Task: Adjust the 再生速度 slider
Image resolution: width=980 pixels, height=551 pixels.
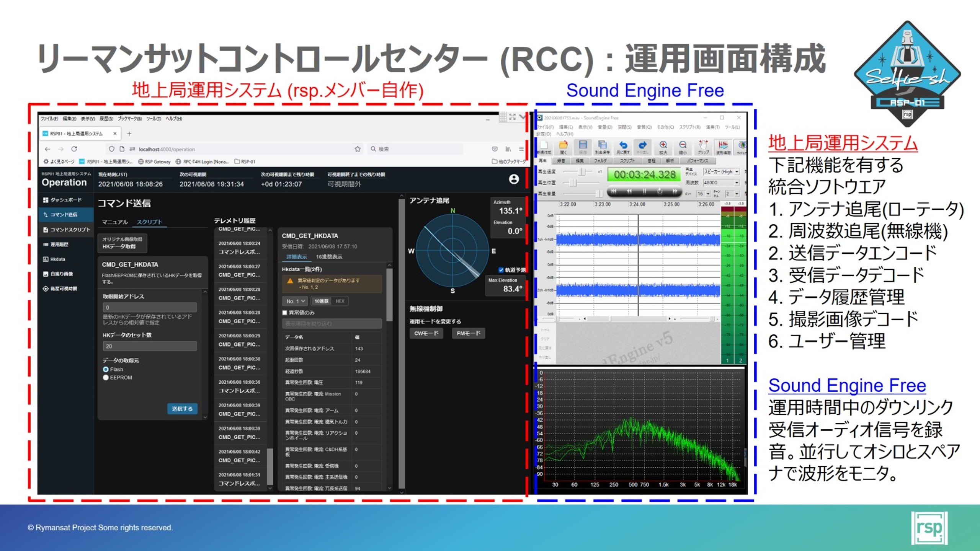Action: point(581,172)
